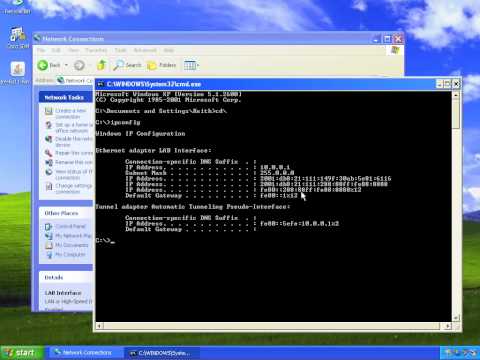
Task: Maximize the Network Connections window
Action: click(387, 39)
